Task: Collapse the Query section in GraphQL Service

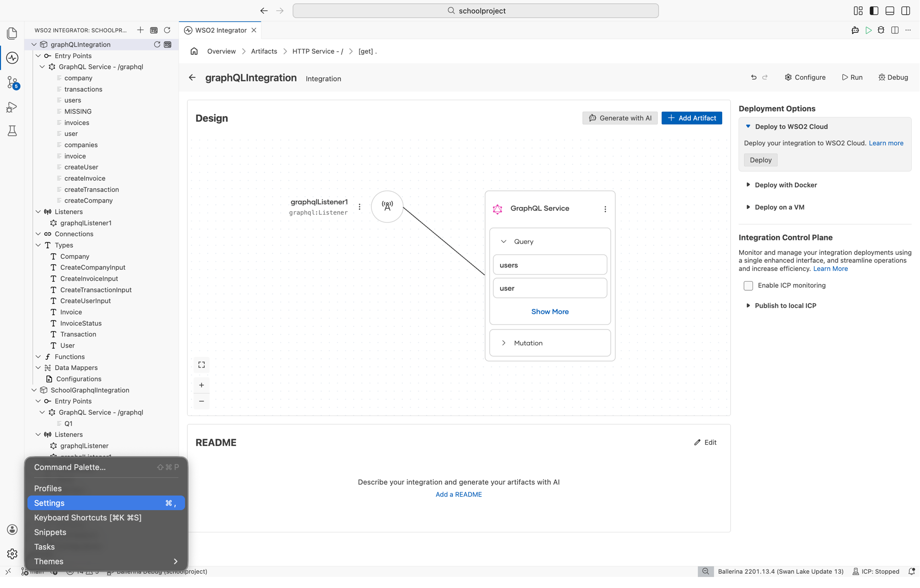Action: [x=504, y=242]
